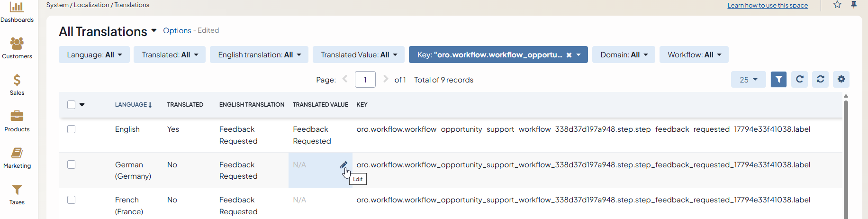Clear the Key filter with the X
The height and width of the screenshot is (219, 868).
tap(569, 55)
